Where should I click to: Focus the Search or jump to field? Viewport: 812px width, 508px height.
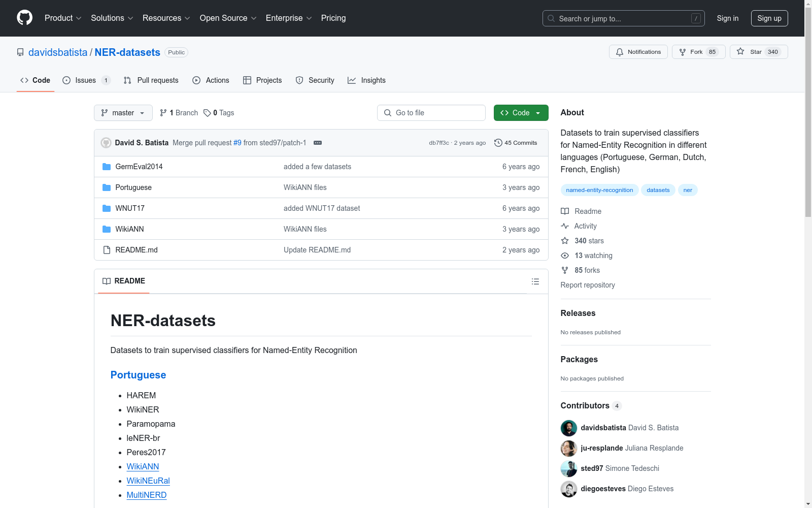[624, 18]
